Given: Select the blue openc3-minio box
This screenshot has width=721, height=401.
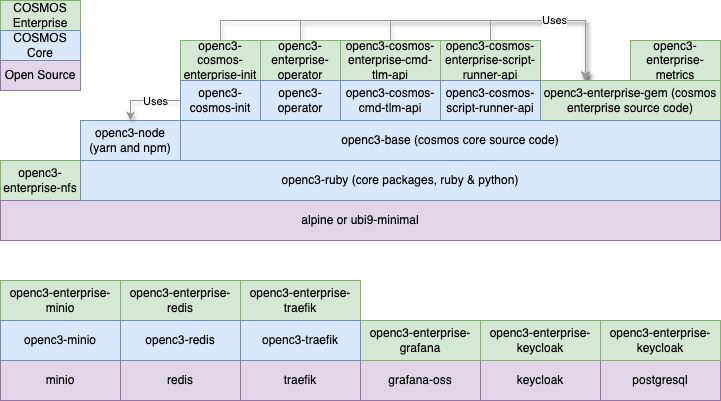Looking at the screenshot, I should point(60,340).
